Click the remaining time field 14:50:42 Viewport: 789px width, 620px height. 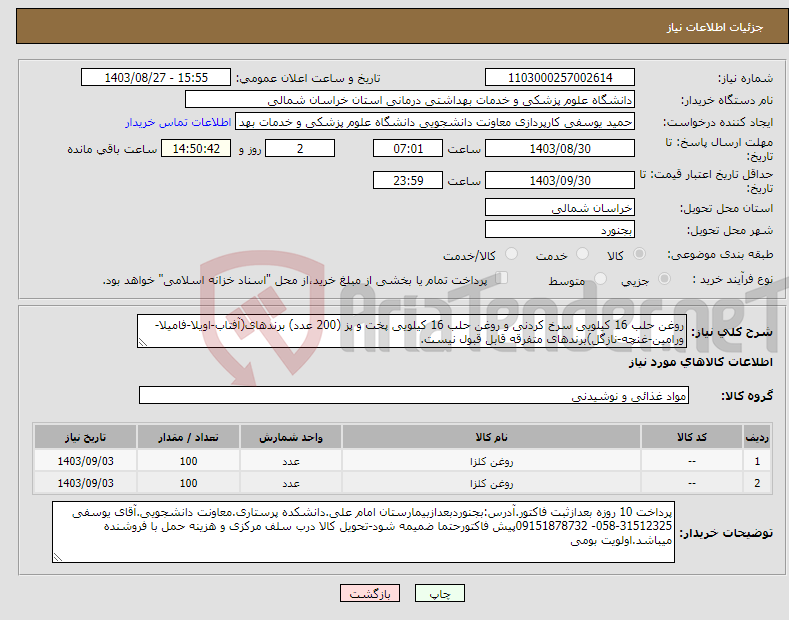point(196,148)
